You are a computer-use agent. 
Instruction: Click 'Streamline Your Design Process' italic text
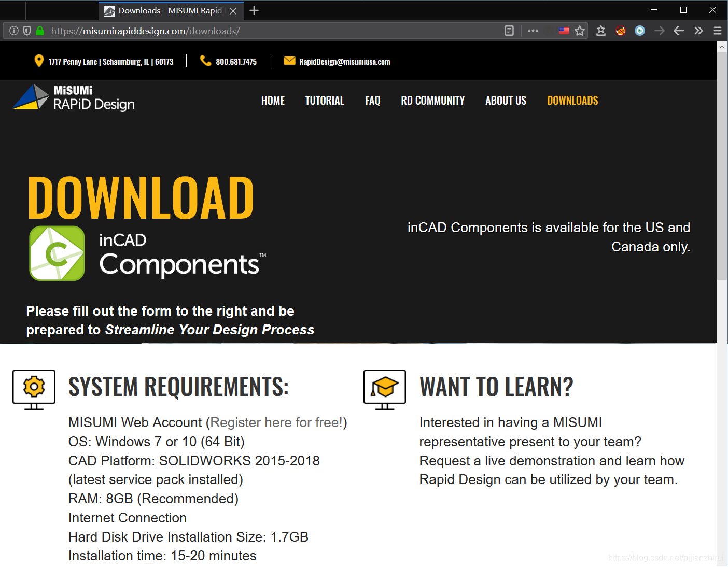(210, 330)
